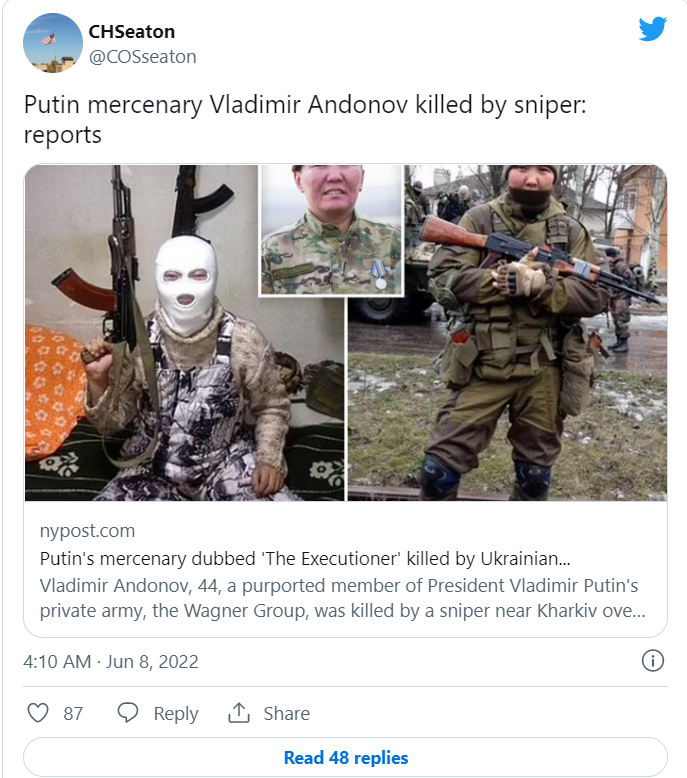Open the 4:10 AM Jun 8, 2022 timestamp
Image resolution: width=687 pixels, height=778 pixels.
[111, 661]
